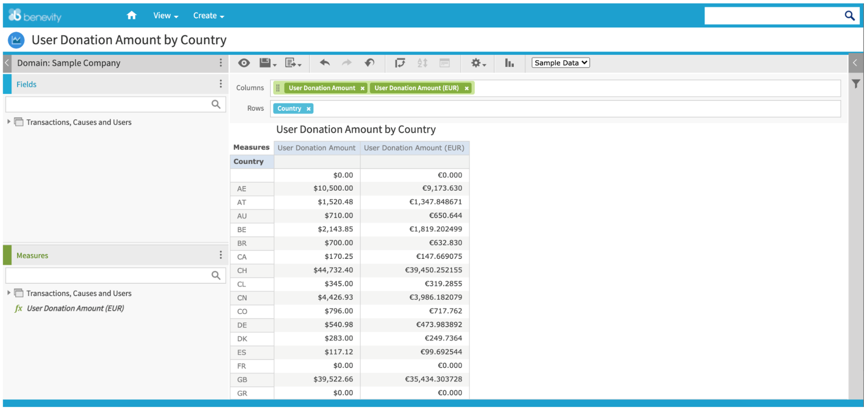
Task: Click the Measures search box
Action: 115,276
